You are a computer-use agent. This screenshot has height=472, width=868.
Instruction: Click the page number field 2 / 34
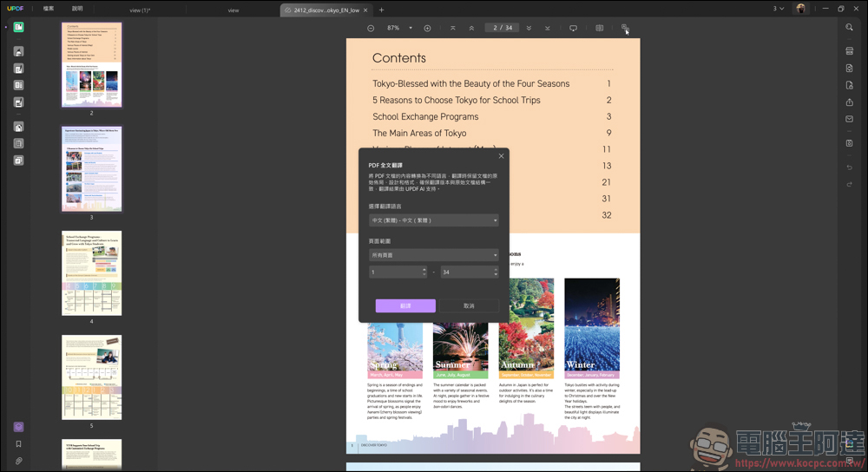click(503, 28)
